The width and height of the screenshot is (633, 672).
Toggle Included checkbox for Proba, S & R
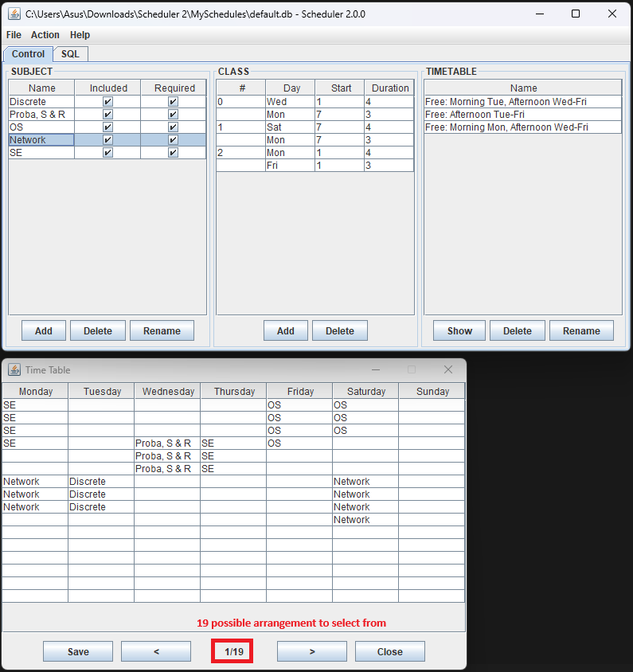click(x=107, y=115)
